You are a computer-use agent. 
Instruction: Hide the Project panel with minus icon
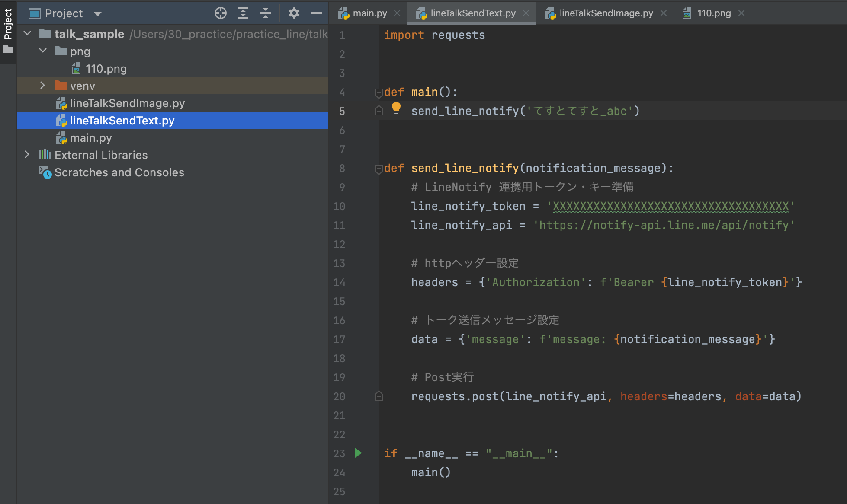[317, 13]
